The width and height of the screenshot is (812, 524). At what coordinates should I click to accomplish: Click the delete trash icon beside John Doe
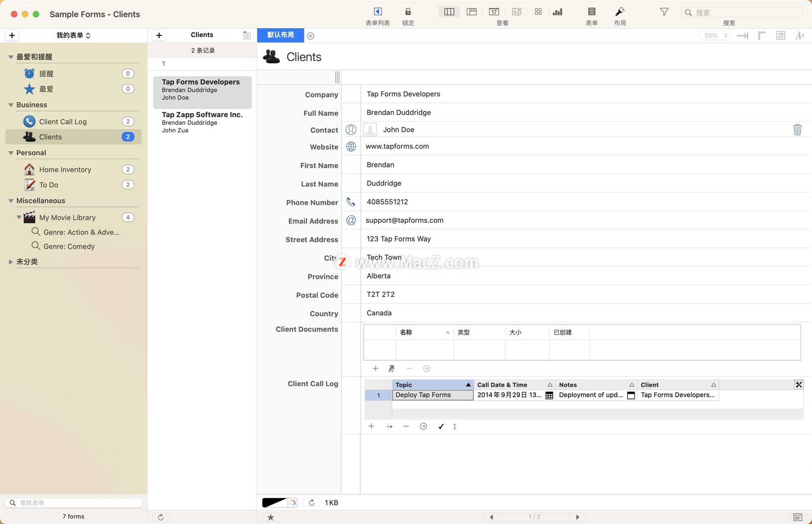797,129
